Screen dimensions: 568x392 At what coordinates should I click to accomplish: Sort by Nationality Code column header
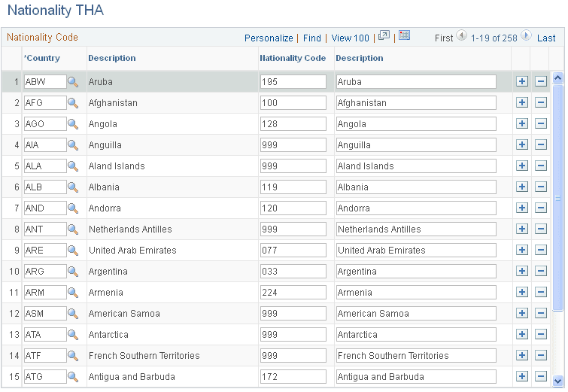[293, 58]
